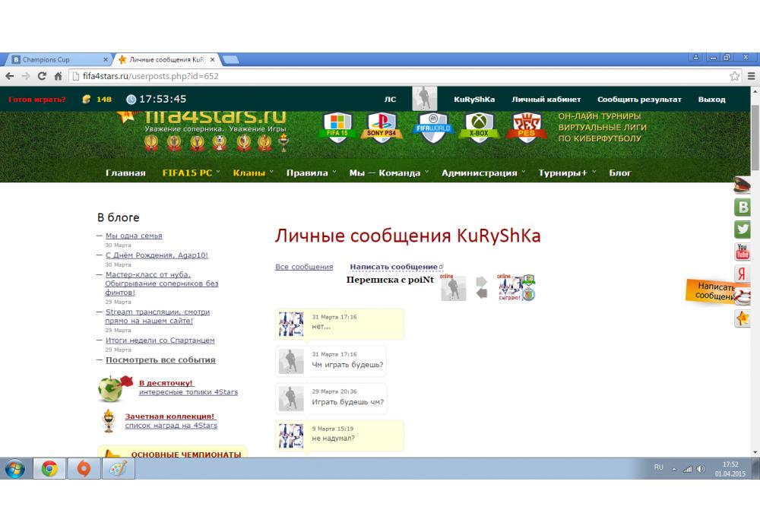
Task: Click the gold star sidebar icon
Action: [x=743, y=318]
